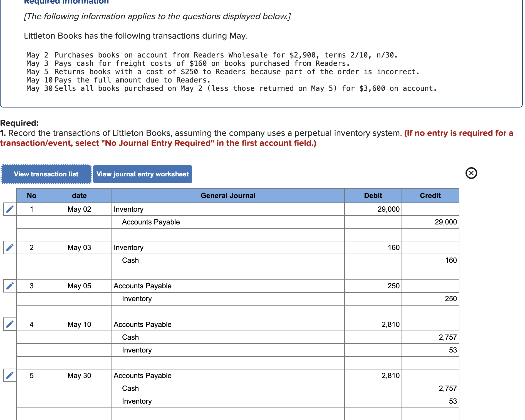Open the View transaction list
Viewport: 525px width, 420px height.
point(46,174)
